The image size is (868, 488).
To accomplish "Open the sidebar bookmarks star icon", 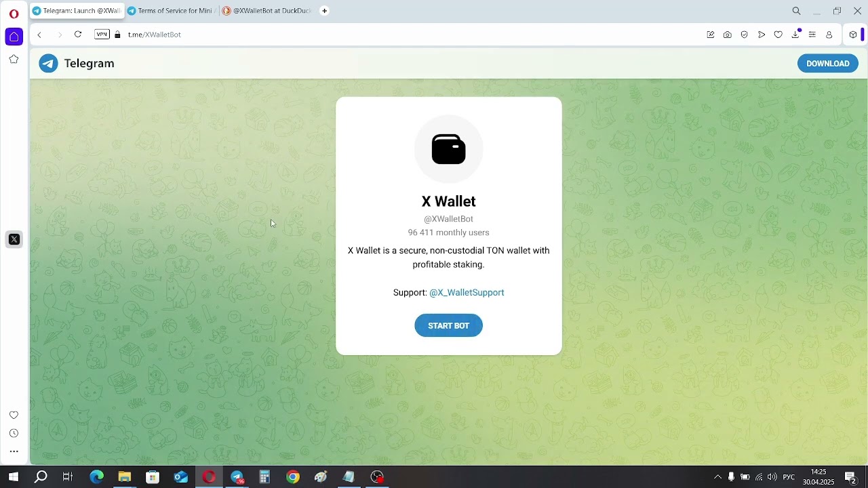I will pyautogui.click(x=14, y=60).
